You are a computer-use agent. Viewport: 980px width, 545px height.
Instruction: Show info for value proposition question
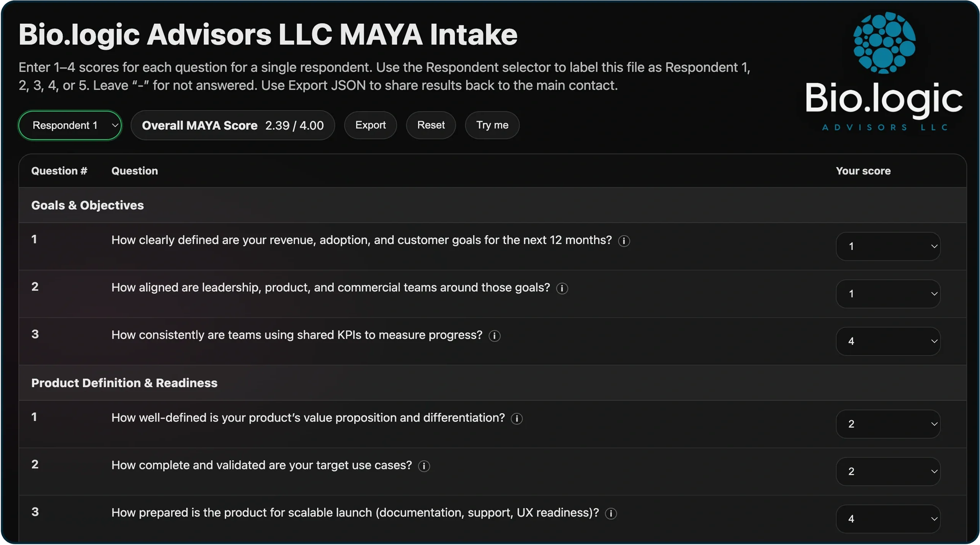pyautogui.click(x=516, y=419)
